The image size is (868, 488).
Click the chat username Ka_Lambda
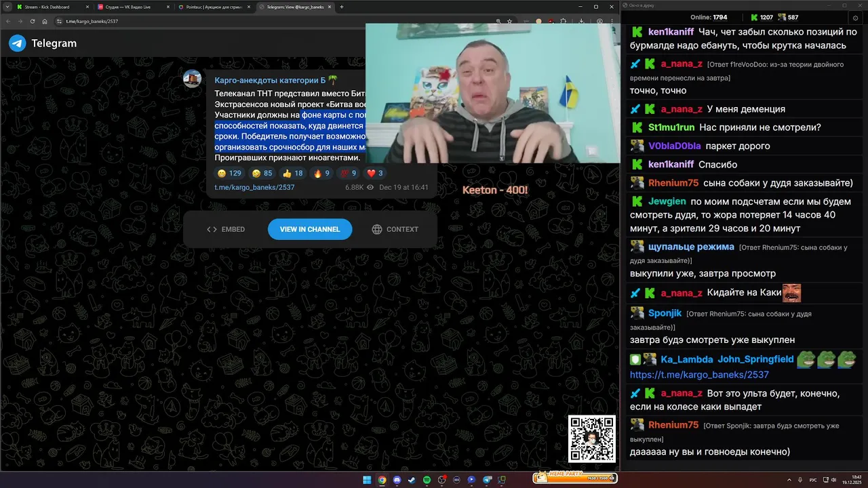point(687,359)
